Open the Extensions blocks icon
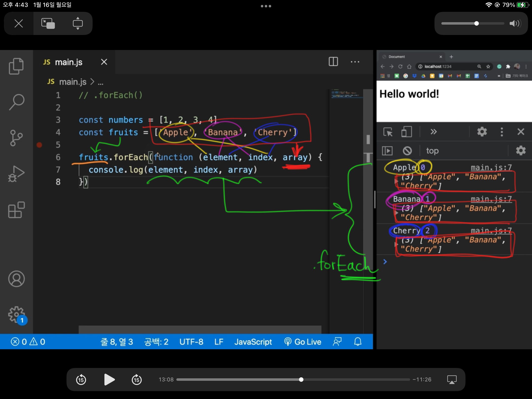Viewport: 532px width, 399px height. click(x=16, y=210)
